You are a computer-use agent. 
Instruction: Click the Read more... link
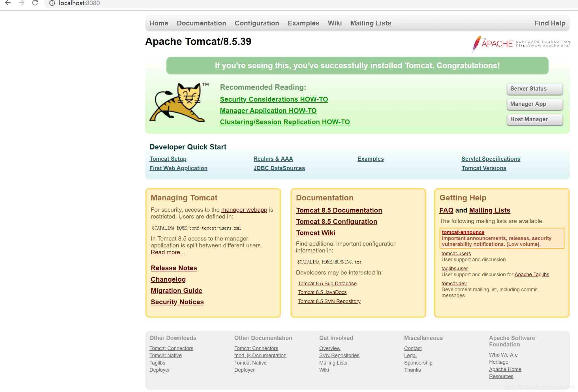pos(168,252)
